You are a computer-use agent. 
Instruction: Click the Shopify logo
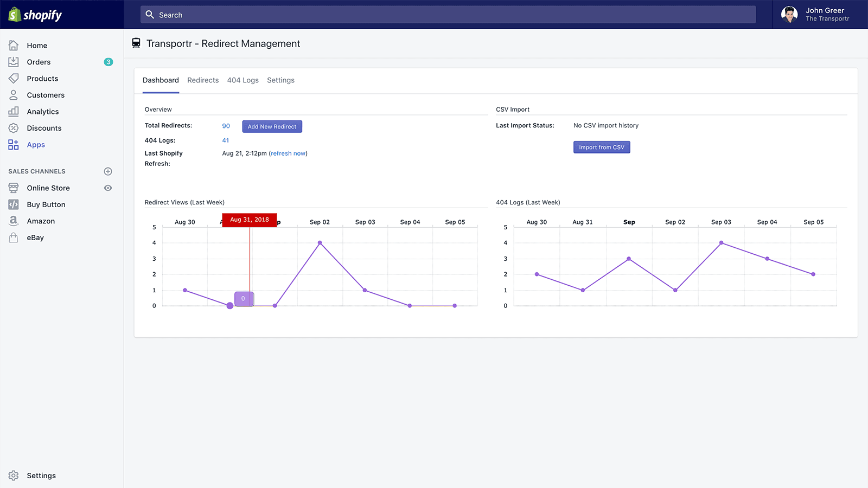coord(35,15)
